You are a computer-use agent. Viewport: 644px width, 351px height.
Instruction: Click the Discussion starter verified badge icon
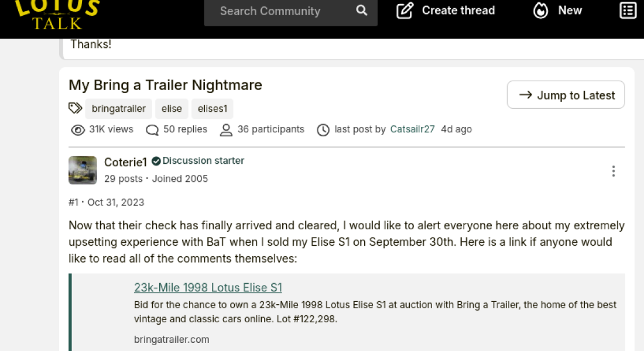156,161
